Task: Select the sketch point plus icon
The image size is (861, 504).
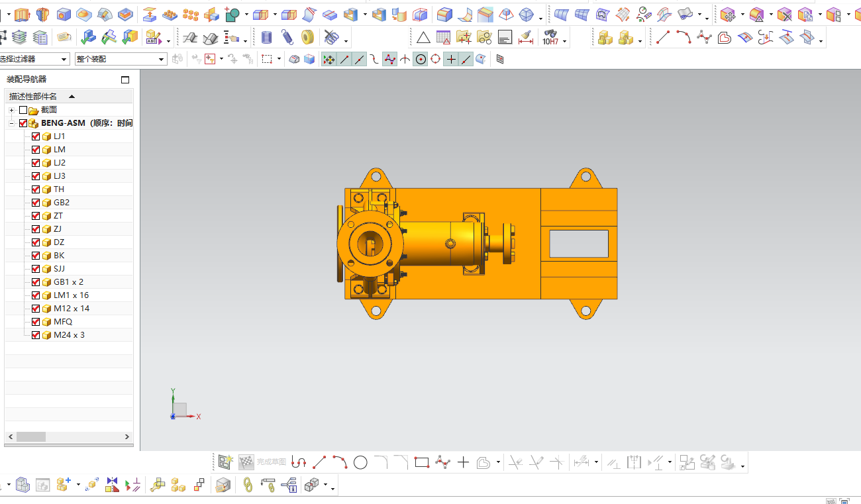Action: click(x=463, y=462)
